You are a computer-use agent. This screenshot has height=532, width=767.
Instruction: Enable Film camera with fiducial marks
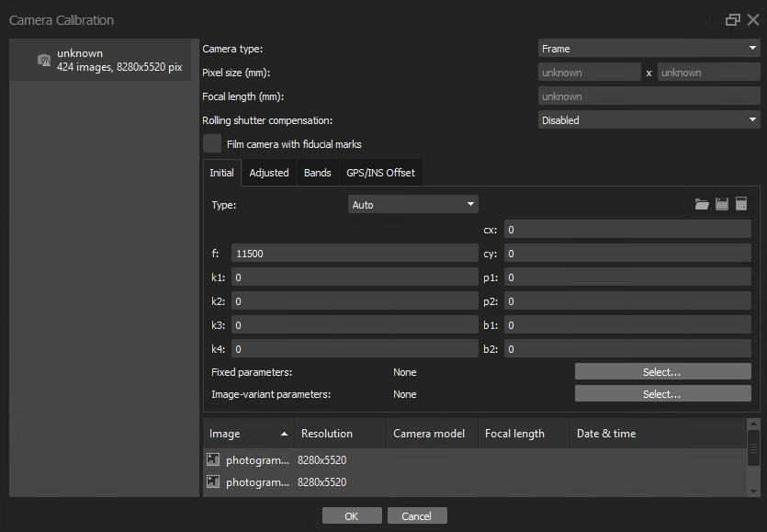(x=212, y=144)
